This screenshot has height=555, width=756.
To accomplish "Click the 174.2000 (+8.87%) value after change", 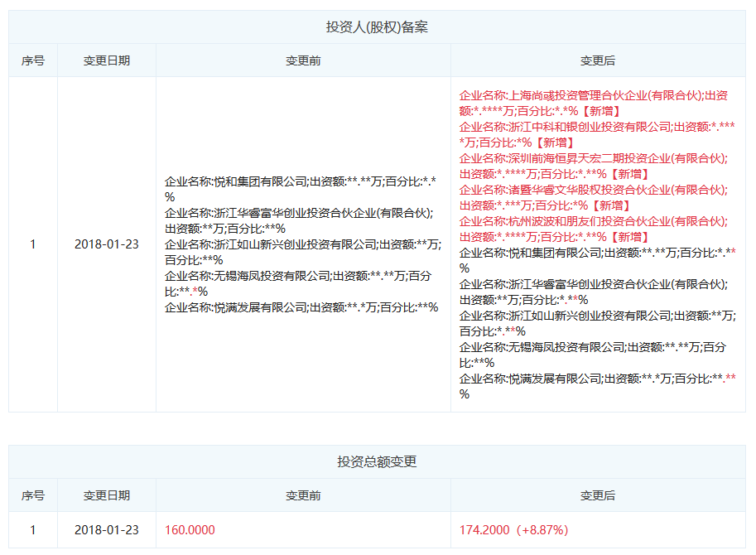I will pyautogui.click(x=514, y=529).
